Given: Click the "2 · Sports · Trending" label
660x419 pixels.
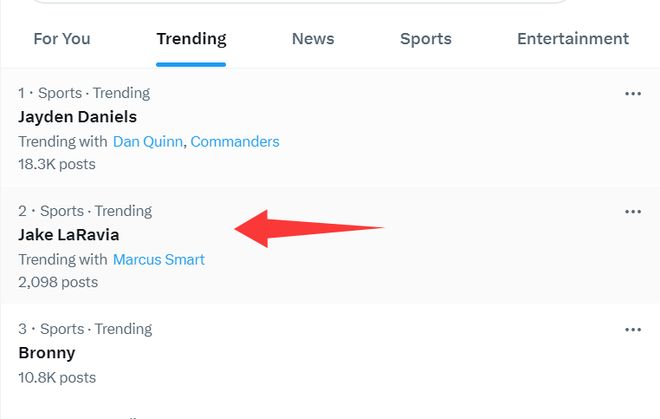Looking at the screenshot, I should (85, 211).
